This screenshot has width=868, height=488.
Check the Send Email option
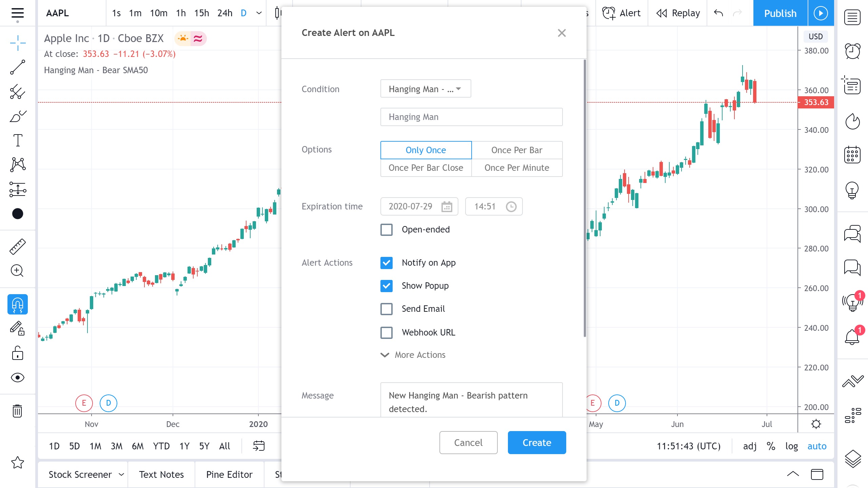(387, 309)
